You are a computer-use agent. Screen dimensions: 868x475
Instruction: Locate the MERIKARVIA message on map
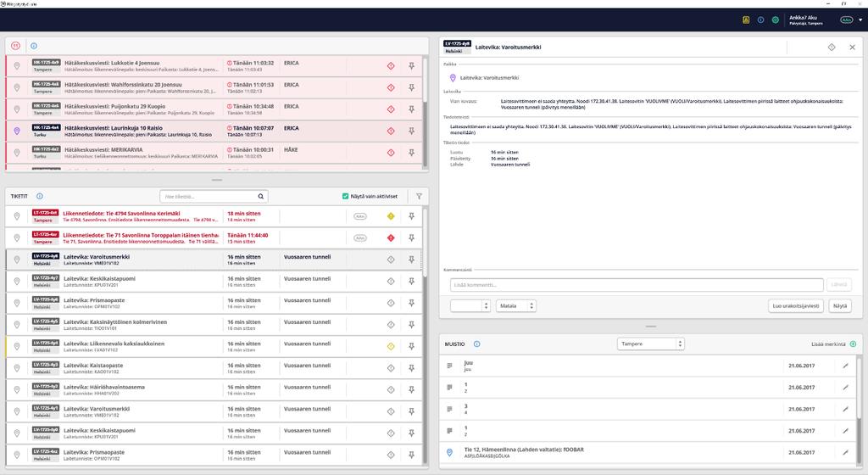coord(17,153)
